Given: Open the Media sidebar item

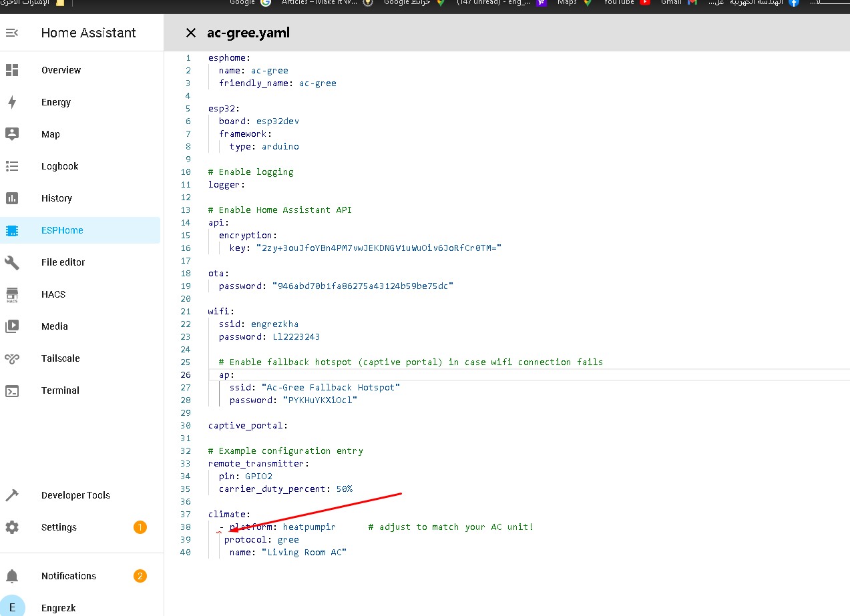Looking at the screenshot, I should [x=54, y=326].
